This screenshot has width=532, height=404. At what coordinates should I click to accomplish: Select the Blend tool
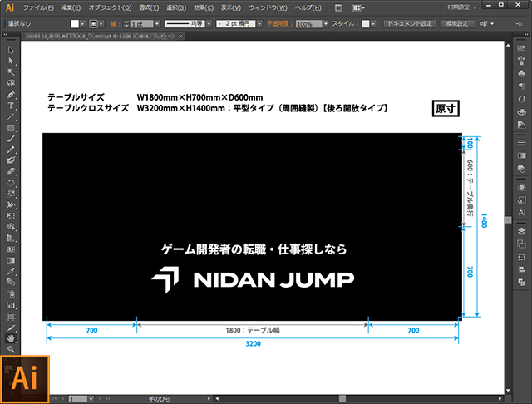[x=11, y=283]
